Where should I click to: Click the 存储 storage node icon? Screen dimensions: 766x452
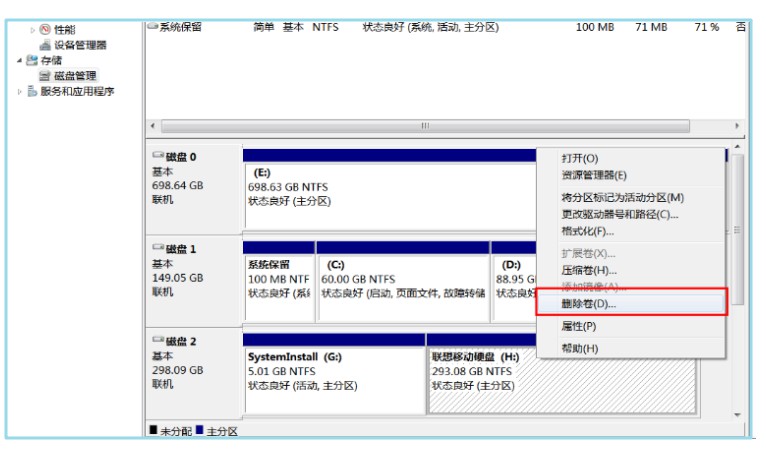click(x=31, y=61)
